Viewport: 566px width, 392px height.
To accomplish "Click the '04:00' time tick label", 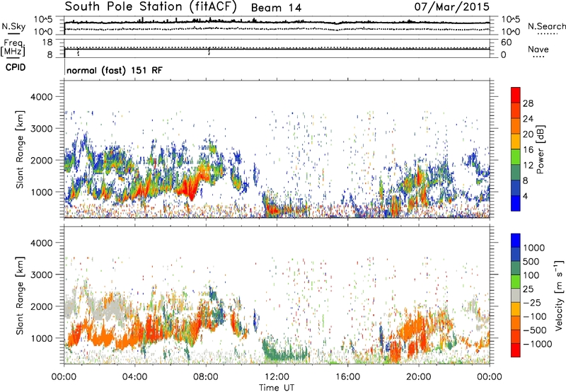I will [134, 377].
